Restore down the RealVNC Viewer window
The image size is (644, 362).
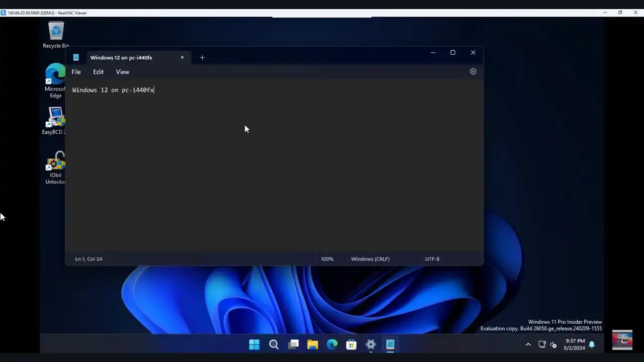620,13
